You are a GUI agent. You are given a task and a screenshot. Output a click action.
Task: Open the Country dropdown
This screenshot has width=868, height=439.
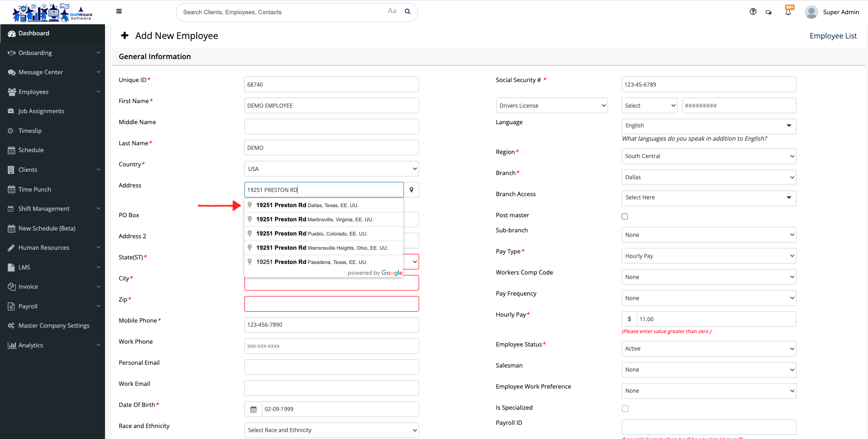point(331,169)
